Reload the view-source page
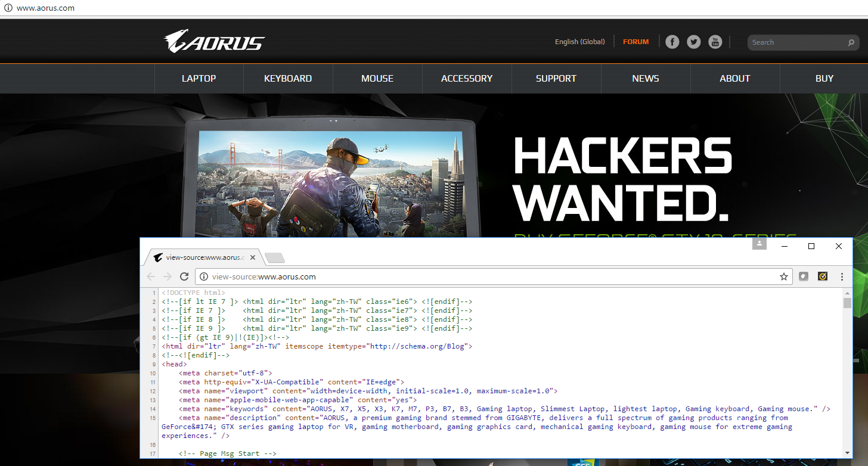The image size is (868, 466). [x=184, y=277]
